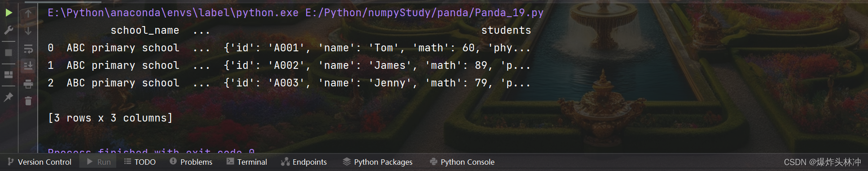The height and width of the screenshot is (171, 868).
Task: Open the TODO tool window
Action: (x=140, y=162)
